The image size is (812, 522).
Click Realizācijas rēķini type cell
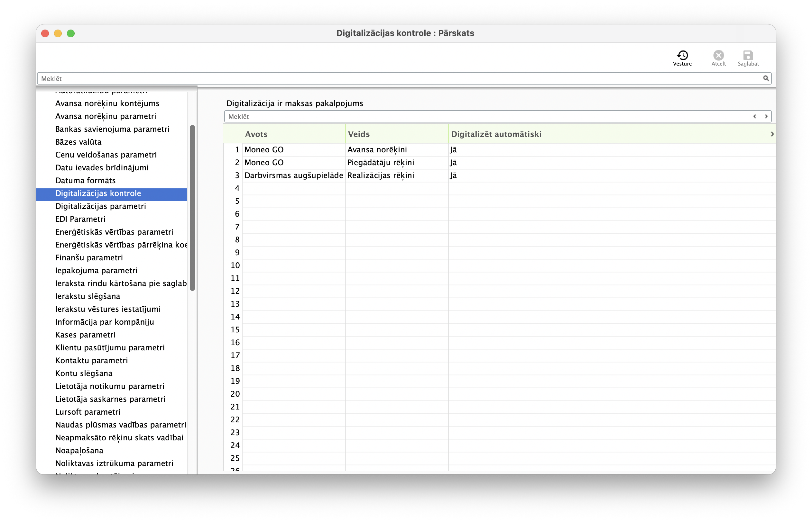click(397, 175)
